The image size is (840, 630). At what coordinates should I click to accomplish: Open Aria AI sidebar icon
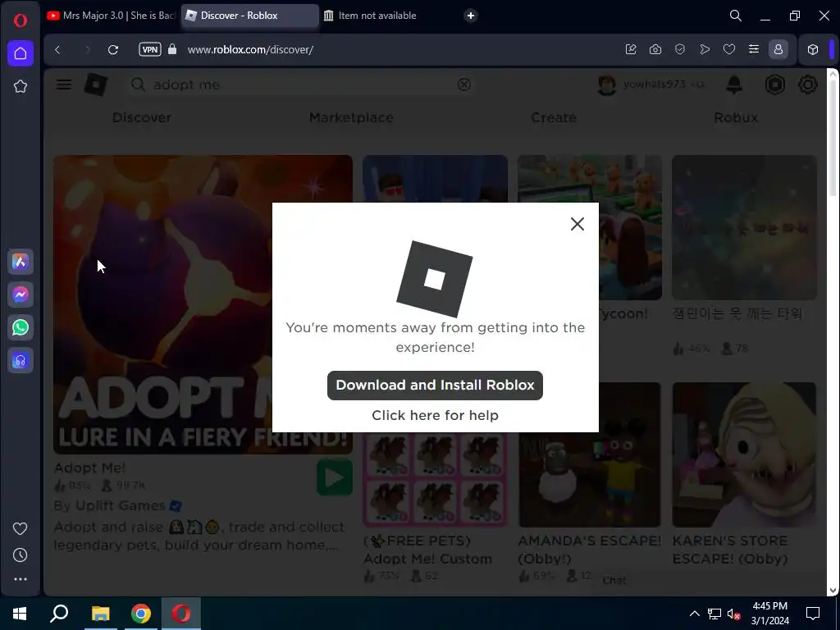21,262
